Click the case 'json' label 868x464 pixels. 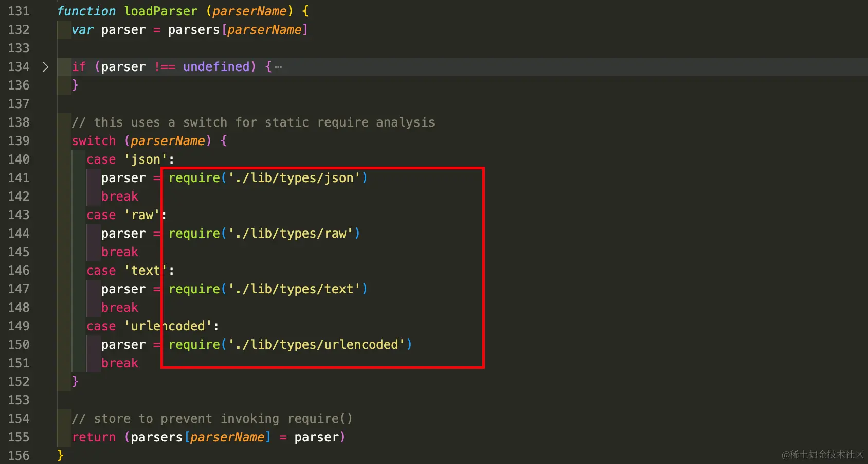130,159
